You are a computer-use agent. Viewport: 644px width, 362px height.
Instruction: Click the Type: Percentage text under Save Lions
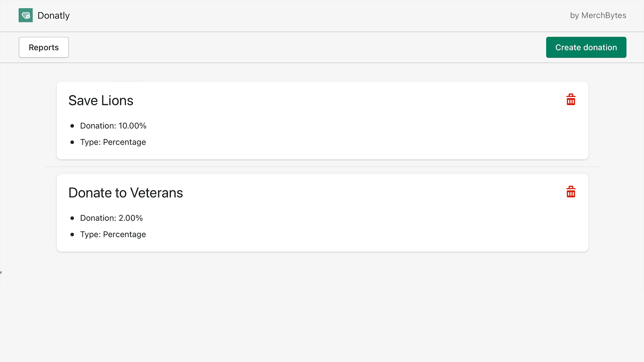pyautogui.click(x=113, y=142)
